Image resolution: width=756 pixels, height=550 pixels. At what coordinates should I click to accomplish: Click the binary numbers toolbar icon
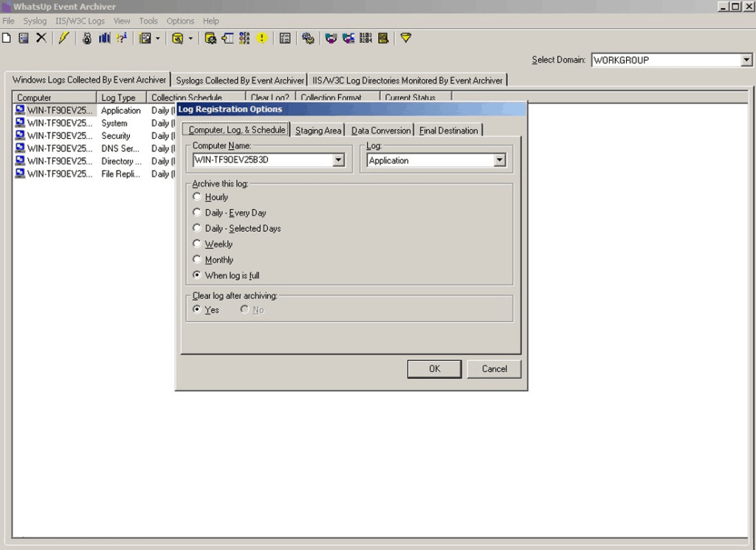tap(365, 38)
